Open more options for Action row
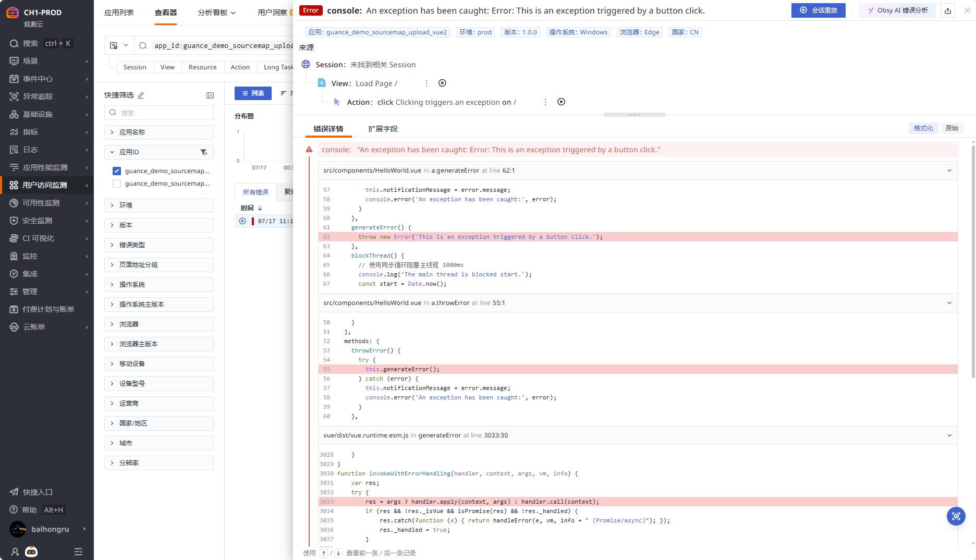This screenshot has width=976, height=560. click(545, 102)
